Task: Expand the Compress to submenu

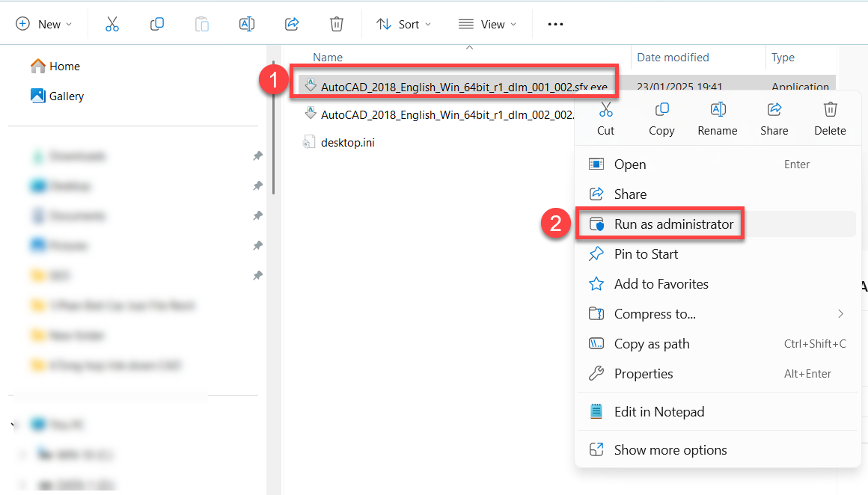Action: coord(718,313)
